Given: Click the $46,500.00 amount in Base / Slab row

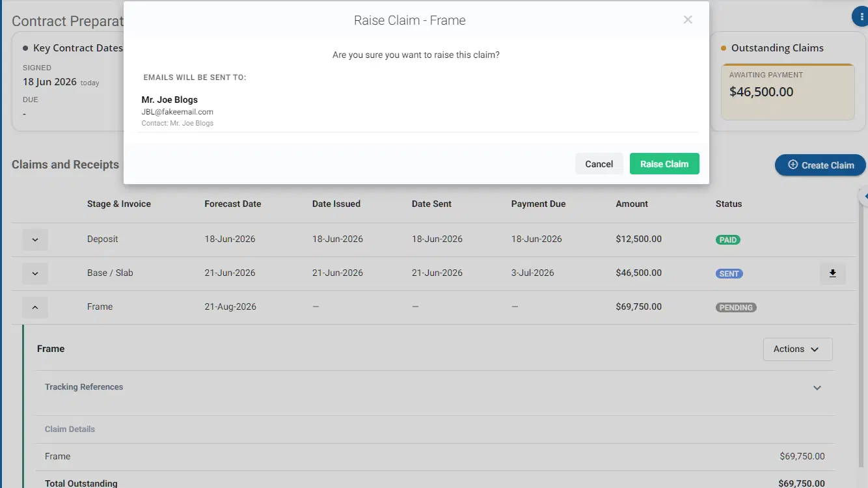Looking at the screenshot, I should click(x=639, y=273).
